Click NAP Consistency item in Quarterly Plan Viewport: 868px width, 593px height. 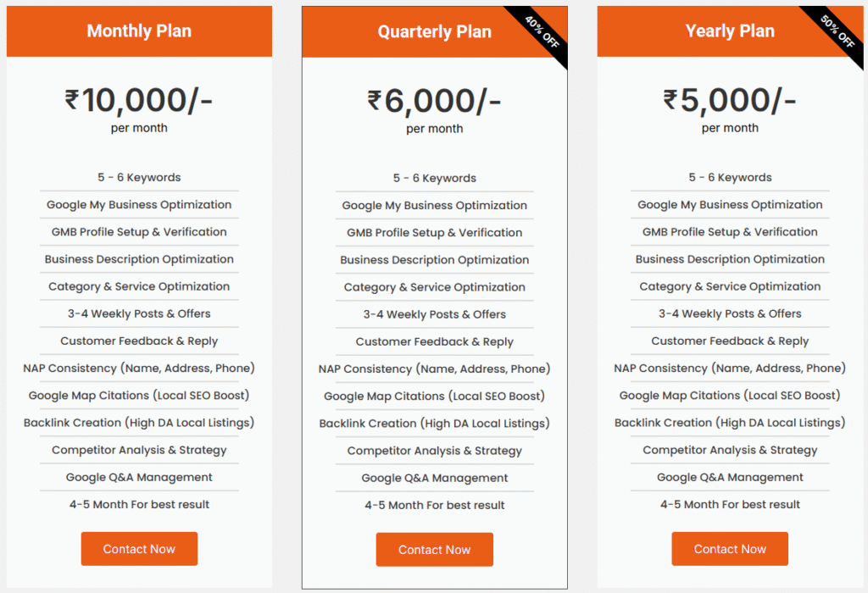[x=434, y=369]
